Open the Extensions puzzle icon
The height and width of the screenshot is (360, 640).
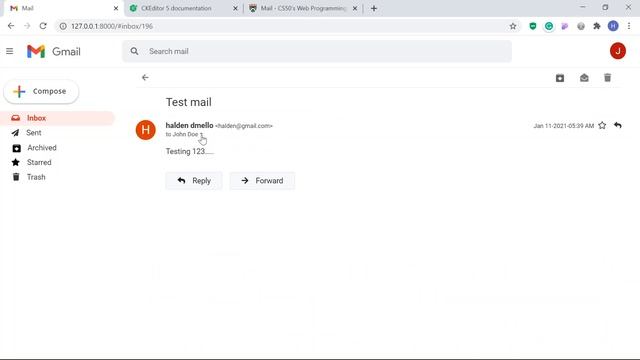[597, 26]
